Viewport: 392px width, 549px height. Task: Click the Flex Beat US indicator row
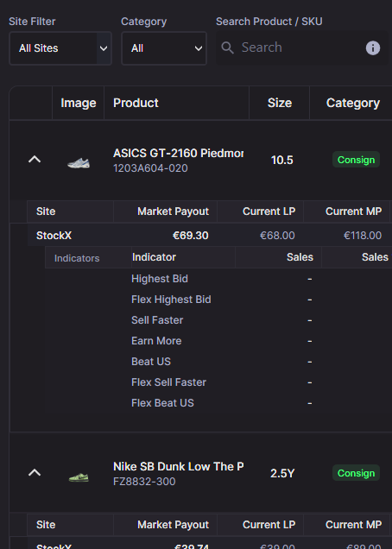pyautogui.click(x=162, y=403)
